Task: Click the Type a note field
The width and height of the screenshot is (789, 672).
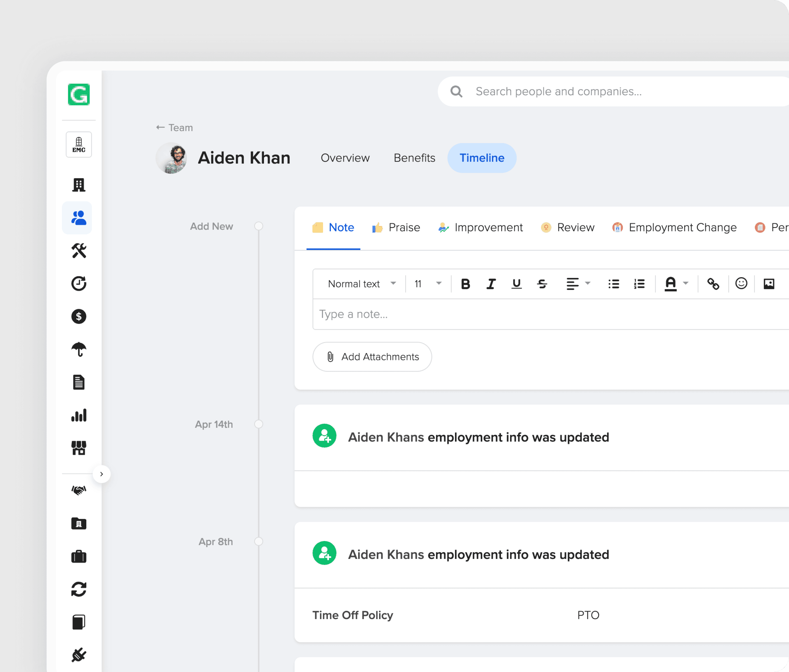Action: click(x=548, y=314)
